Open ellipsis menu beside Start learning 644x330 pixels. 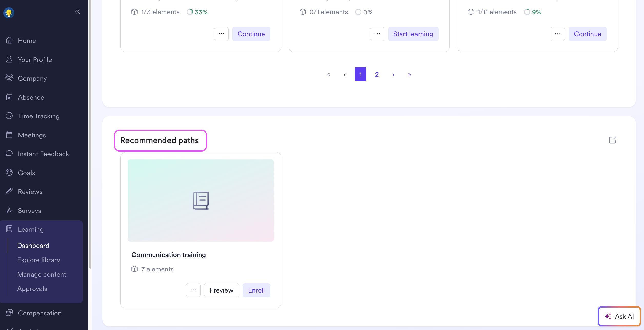tap(377, 34)
